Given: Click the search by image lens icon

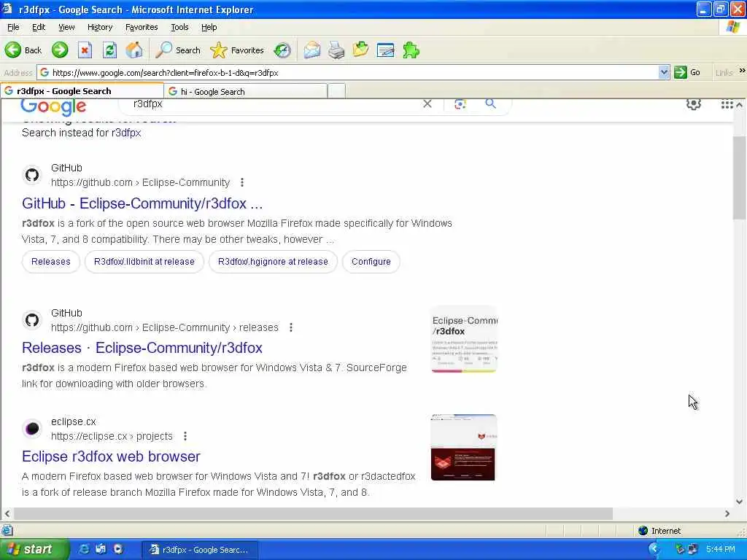Looking at the screenshot, I should (460, 104).
